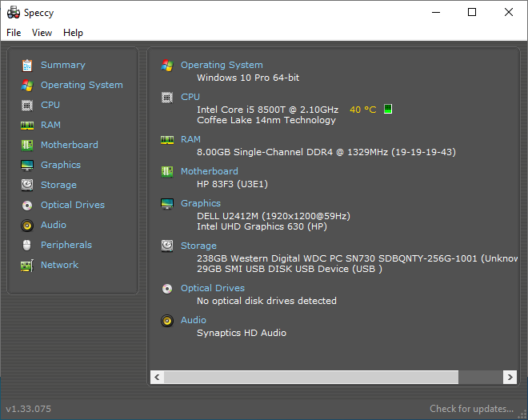Click the CPU chip icon in sidebar
The height and width of the screenshot is (420, 528).
pos(27,106)
